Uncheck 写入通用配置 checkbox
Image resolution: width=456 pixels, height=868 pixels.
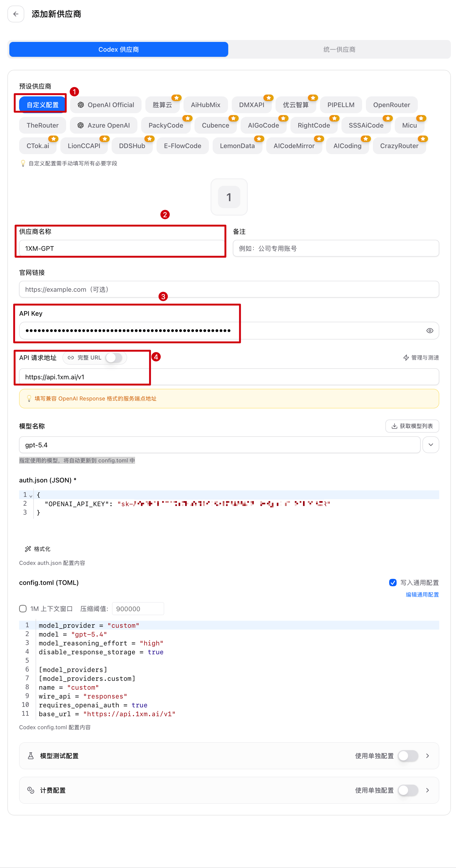point(393,583)
